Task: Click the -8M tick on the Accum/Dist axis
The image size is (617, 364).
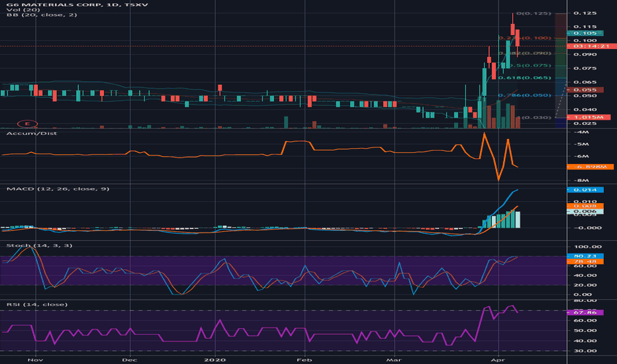Action: click(x=581, y=180)
